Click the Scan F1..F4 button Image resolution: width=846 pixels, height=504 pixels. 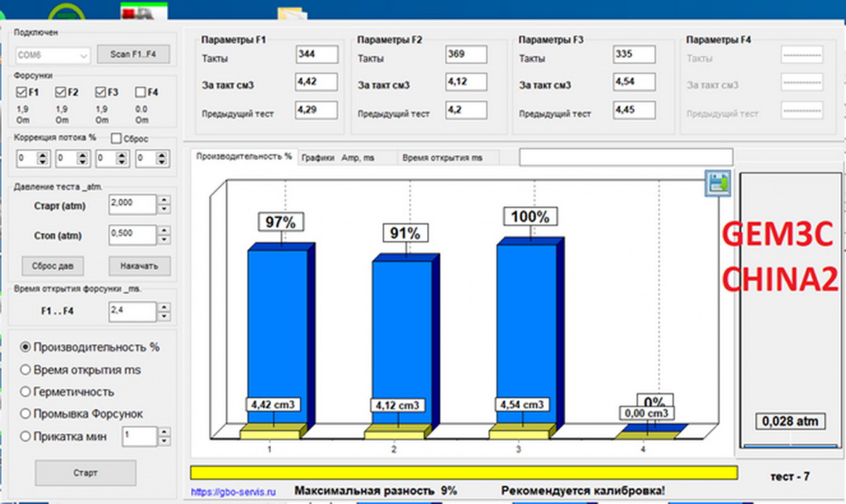pos(133,54)
